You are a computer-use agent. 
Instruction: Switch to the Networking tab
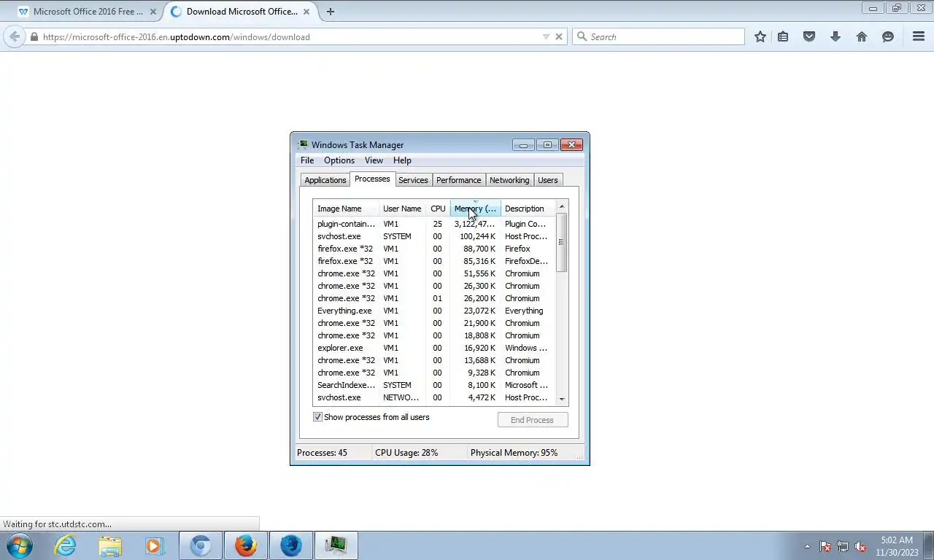(x=509, y=180)
